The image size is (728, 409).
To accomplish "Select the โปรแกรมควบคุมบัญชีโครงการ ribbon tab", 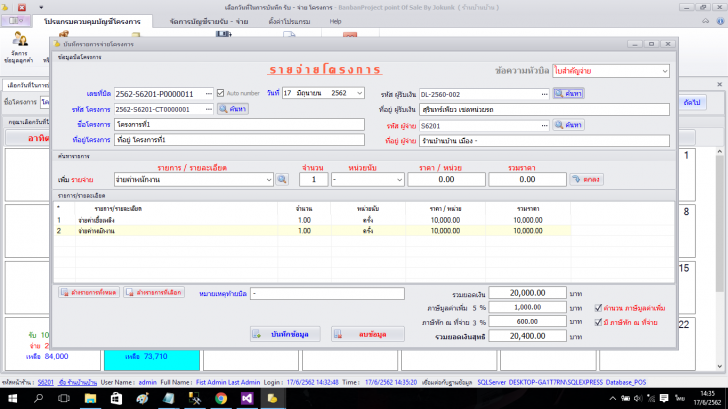I will [x=92, y=21].
